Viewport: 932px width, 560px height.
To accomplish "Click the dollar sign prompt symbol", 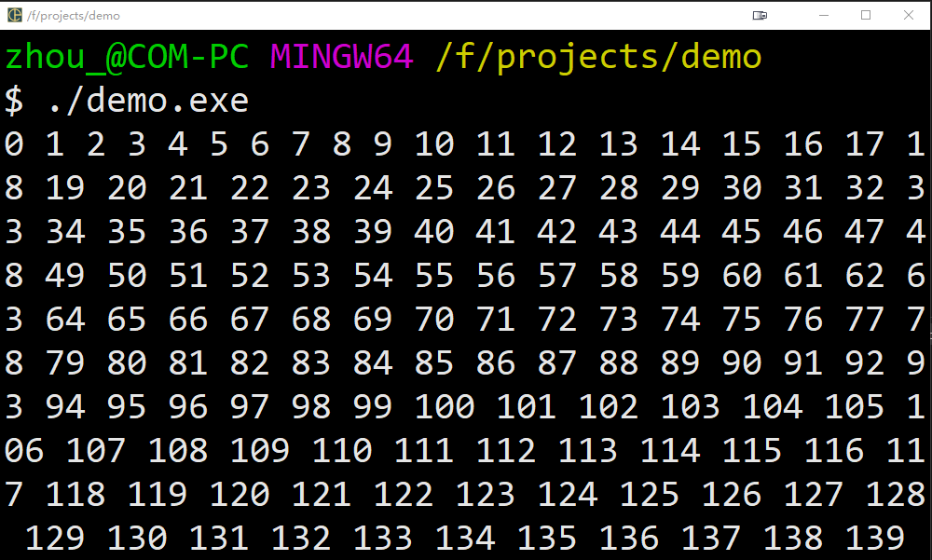I will (x=14, y=101).
